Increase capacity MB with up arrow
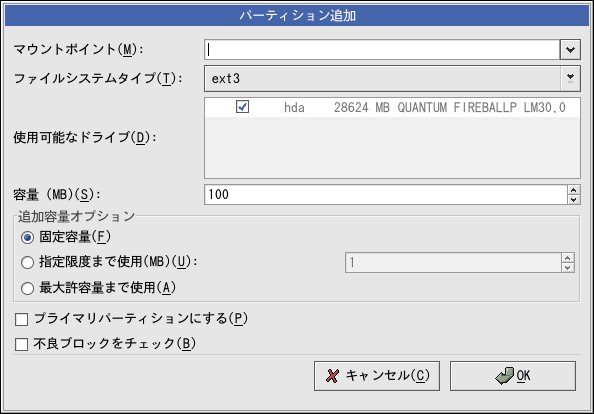 [x=574, y=190]
